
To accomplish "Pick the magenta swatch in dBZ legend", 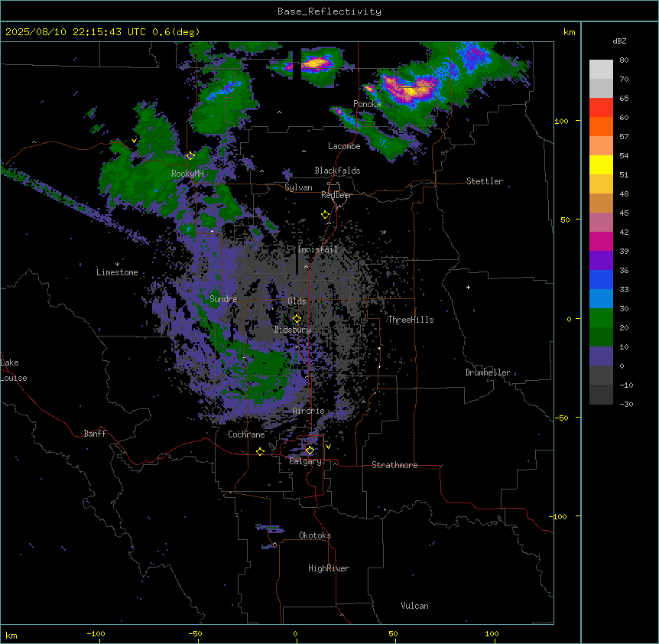I will pos(601,241).
